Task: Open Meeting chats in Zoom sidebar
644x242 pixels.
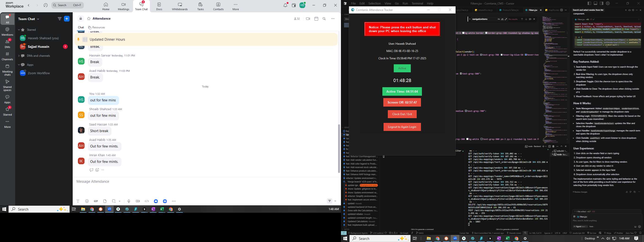Action: coord(8,70)
